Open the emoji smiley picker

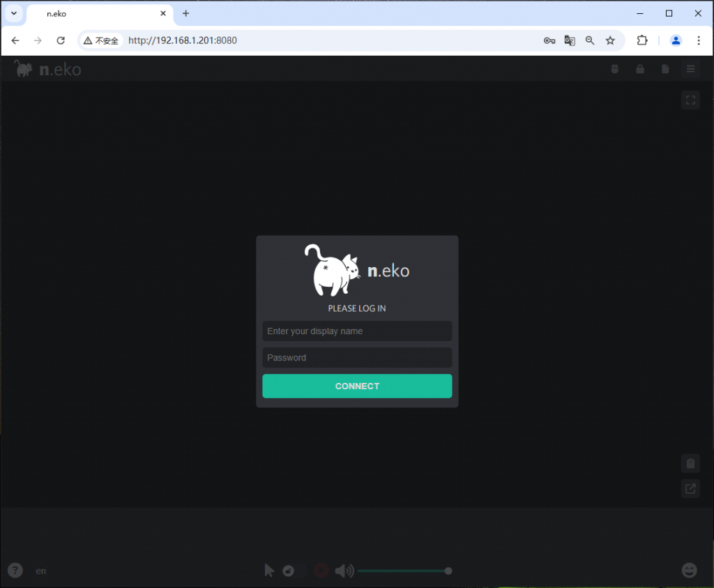pos(689,570)
